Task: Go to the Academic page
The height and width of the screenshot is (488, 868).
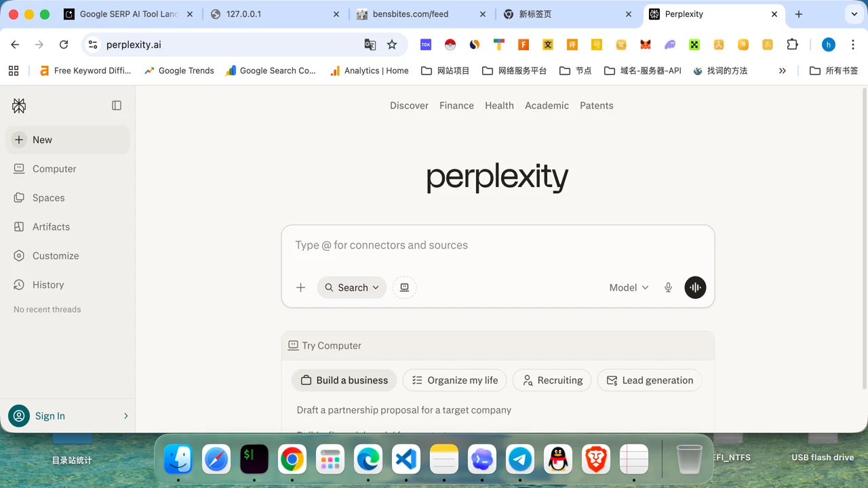Action: [x=547, y=106]
